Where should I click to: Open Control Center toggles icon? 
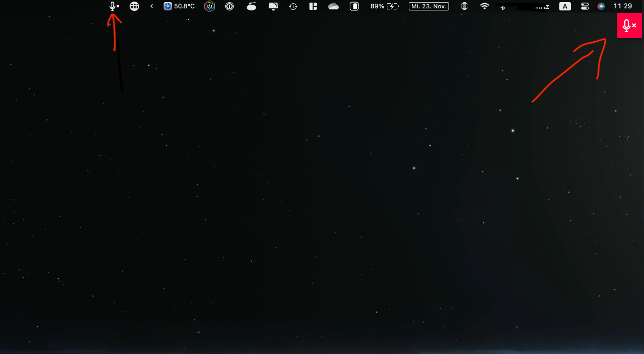tap(584, 6)
